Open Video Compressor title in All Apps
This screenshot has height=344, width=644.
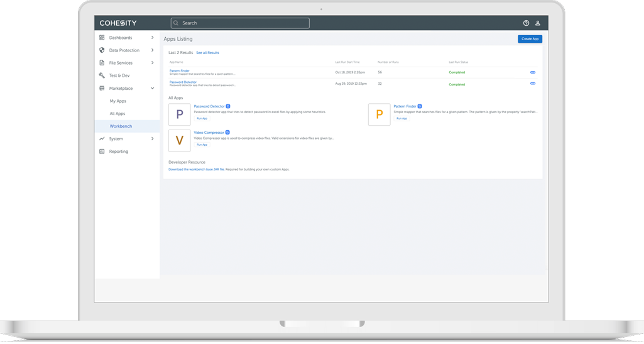(209, 133)
